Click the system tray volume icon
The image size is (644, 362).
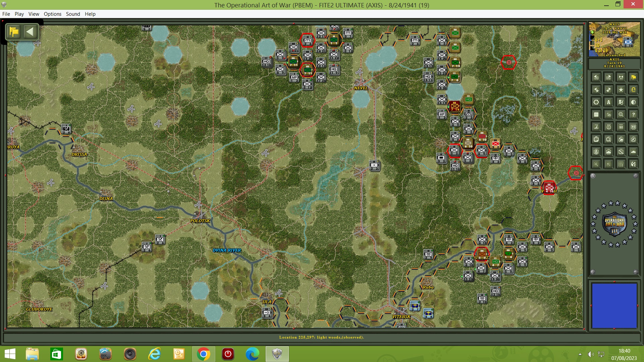(591, 354)
